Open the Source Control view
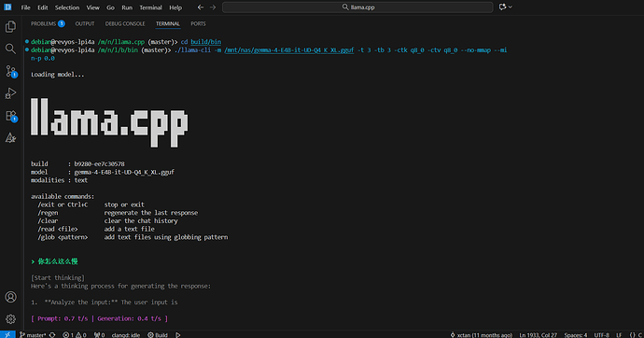This screenshot has width=644, height=338. click(10, 71)
